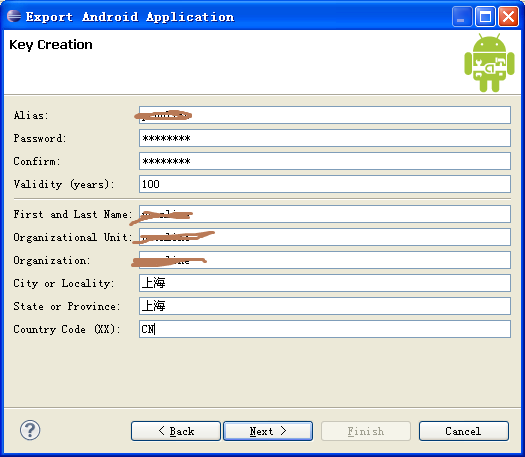Select the Password input field
Viewport: 525px width, 457px height.
325,138
